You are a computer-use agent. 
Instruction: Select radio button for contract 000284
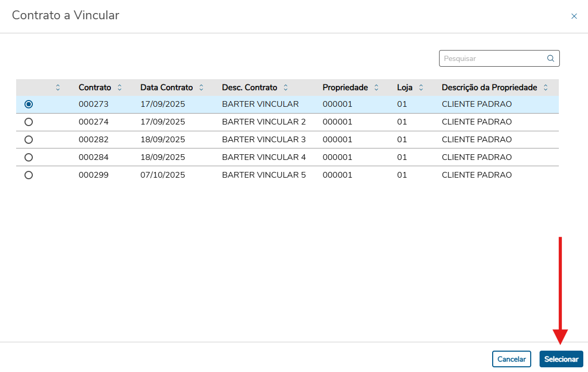point(29,157)
